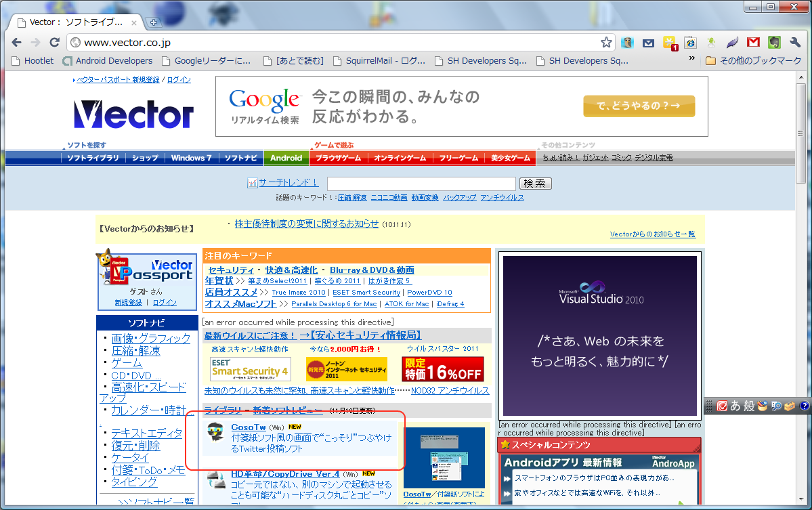Select the 美少女ゲーム nav tab

tap(510, 158)
